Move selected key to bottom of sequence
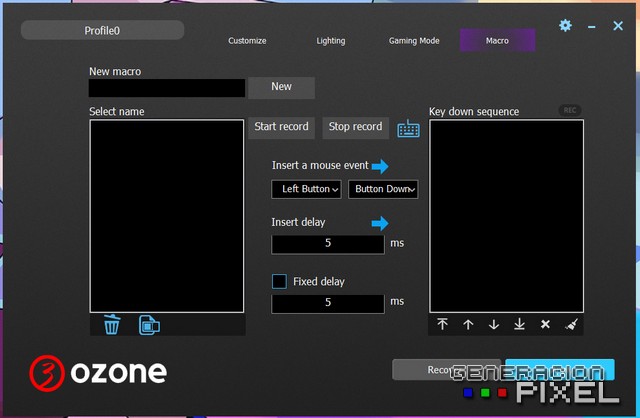The width and height of the screenshot is (640, 418). [x=519, y=324]
